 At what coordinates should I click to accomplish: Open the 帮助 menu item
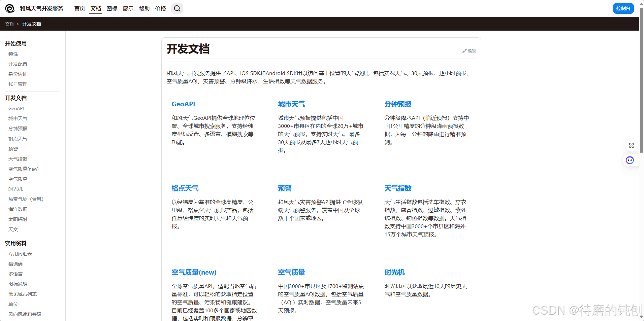point(144,8)
